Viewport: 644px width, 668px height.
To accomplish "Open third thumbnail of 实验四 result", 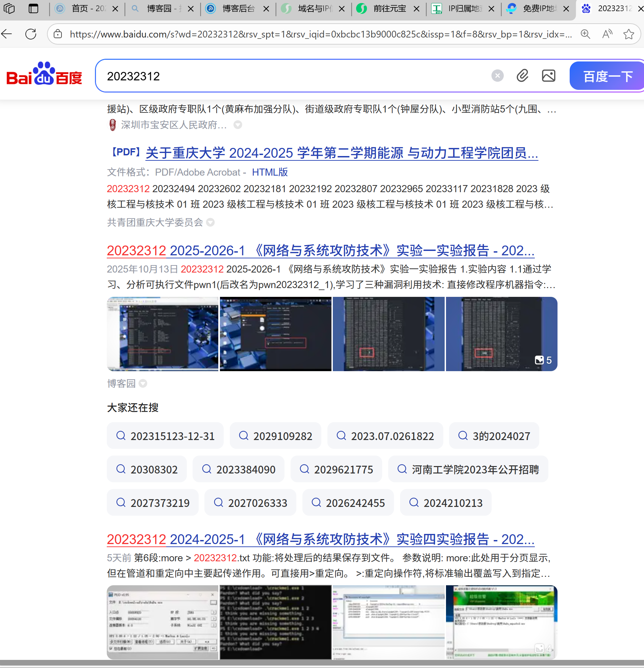I will click(x=389, y=622).
